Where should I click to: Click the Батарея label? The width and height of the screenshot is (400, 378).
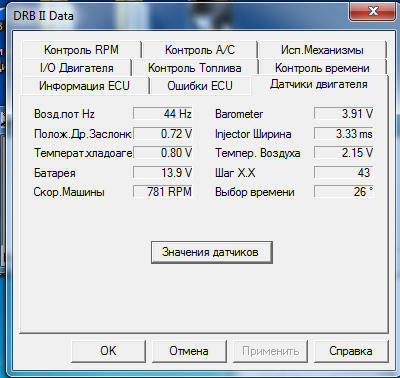[x=55, y=173]
